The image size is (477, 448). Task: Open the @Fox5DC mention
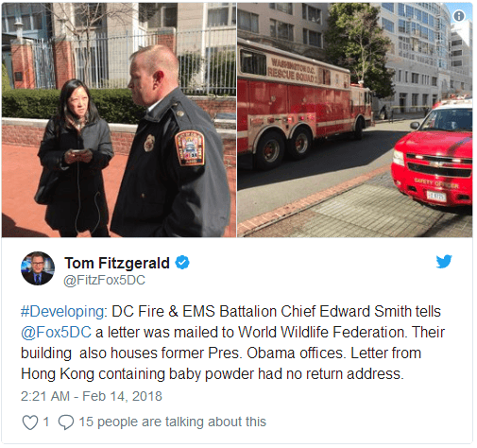pyautogui.click(x=56, y=332)
